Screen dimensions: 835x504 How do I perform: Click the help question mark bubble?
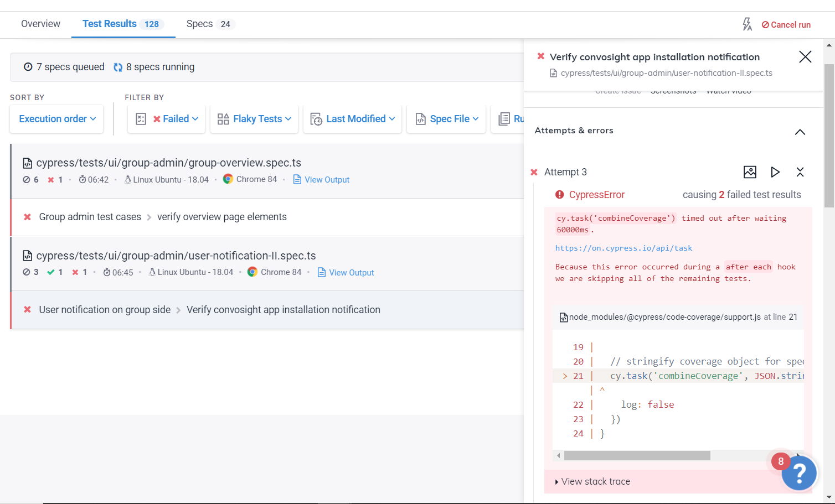(799, 472)
